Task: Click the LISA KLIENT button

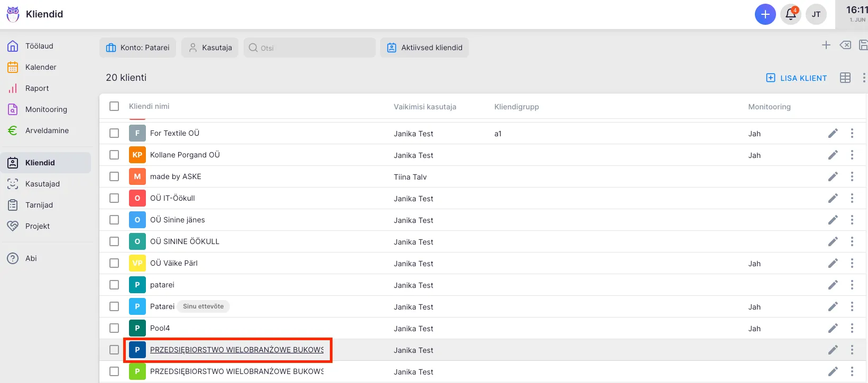Action: tap(796, 78)
